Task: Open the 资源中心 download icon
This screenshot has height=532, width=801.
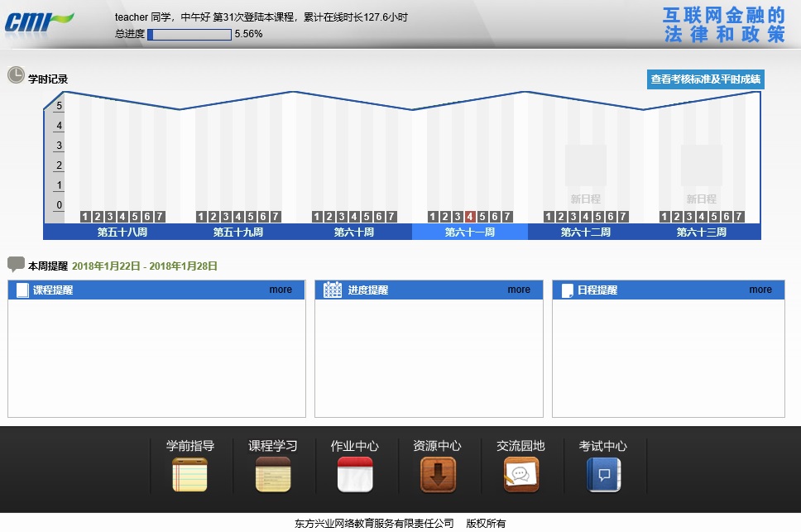Action: (438, 474)
